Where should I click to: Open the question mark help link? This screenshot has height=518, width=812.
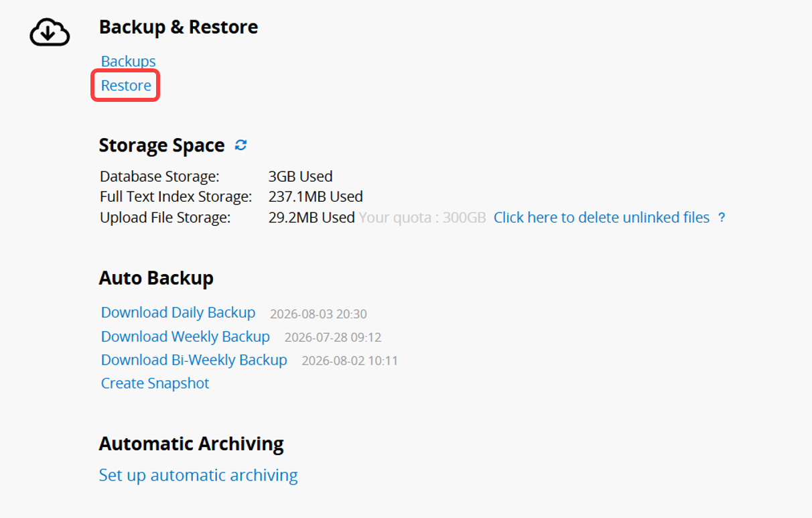(722, 218)
